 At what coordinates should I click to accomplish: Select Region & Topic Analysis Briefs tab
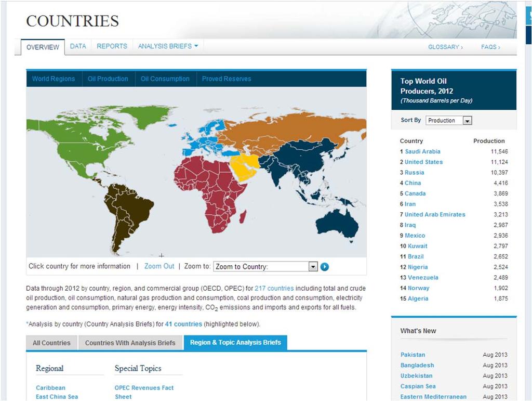pos(235,343)
